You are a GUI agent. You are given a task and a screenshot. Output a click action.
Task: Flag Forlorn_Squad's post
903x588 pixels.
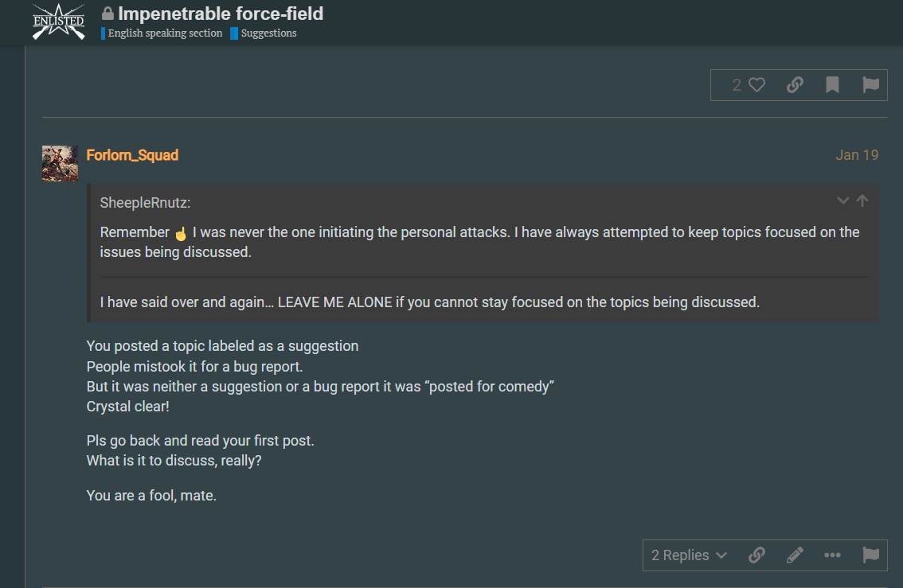tap(871, 555)
